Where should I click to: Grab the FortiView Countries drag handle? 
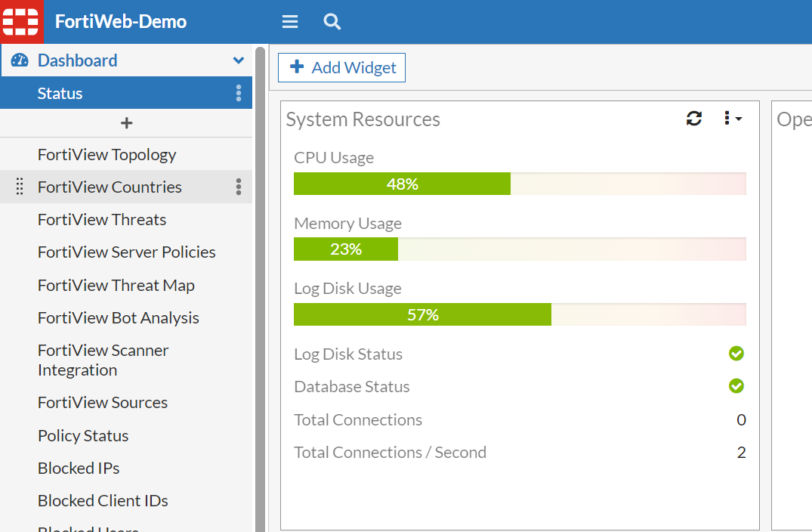[x=20, y=187]
